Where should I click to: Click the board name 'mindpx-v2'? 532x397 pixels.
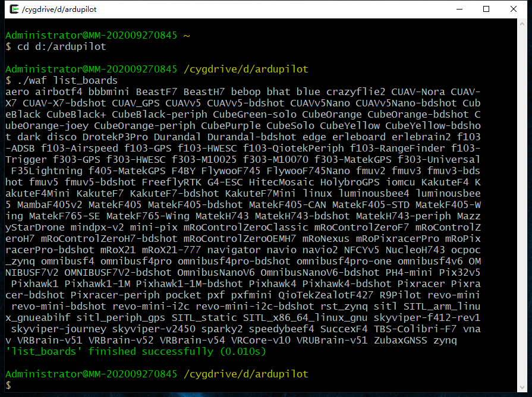click(97, 227)
